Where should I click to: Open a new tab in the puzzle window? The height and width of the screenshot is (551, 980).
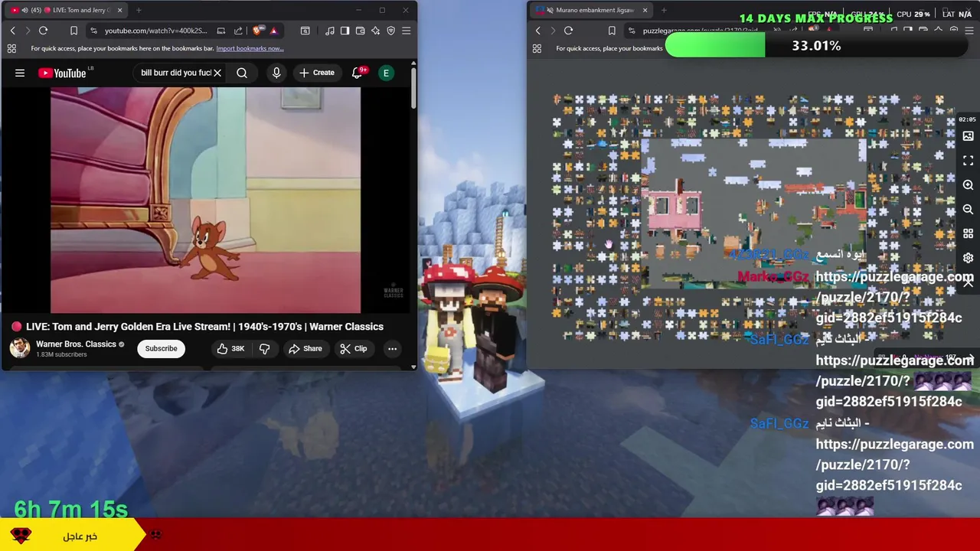(664, 10)
